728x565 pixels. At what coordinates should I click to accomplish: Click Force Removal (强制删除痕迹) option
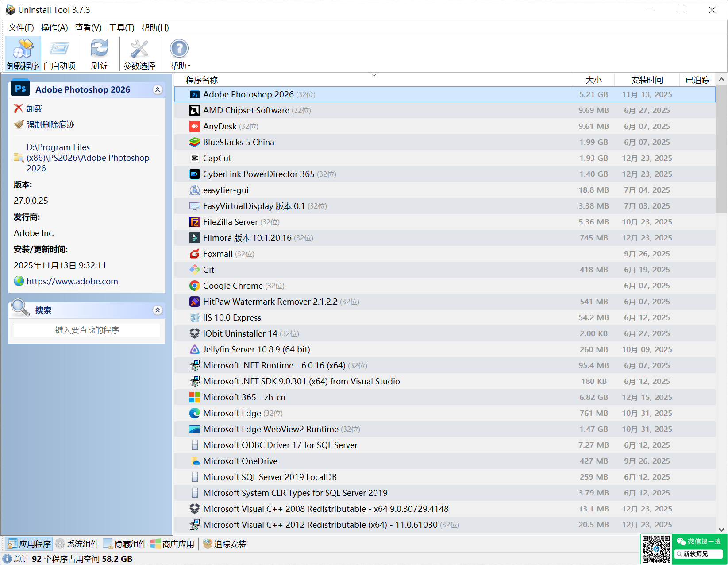(x=50, y=124)
